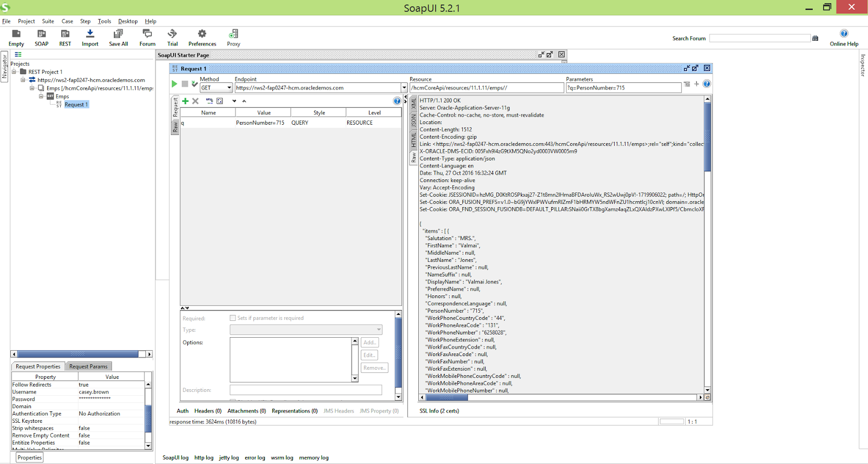Open the SoapUI log
The height and width of the screenshot is (464, 868).
tap(175, 457)
